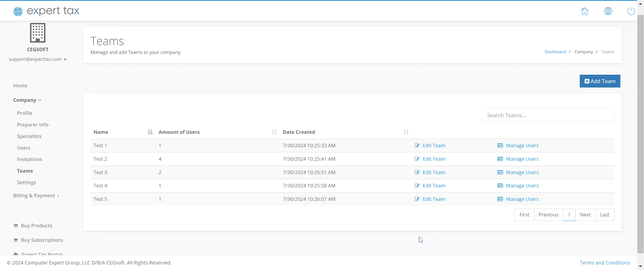Open Terms and Conditions link
Screen dimensions: 644x270
(605, 262)
